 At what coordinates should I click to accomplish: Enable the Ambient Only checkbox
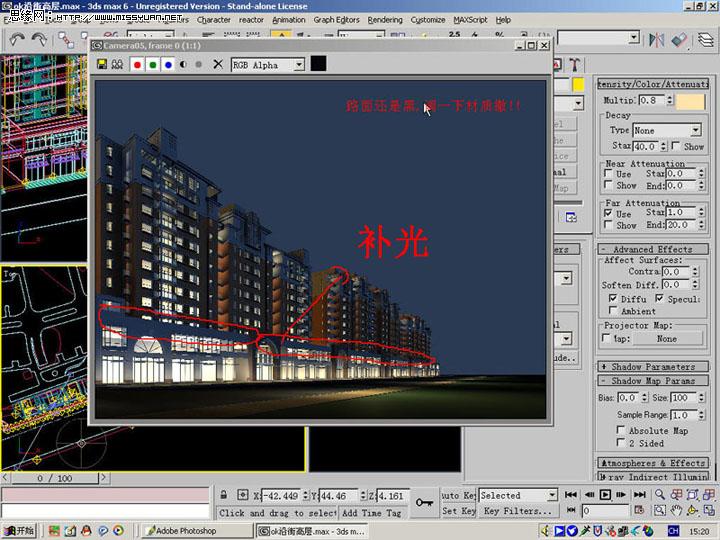click(x=613, y=310)
